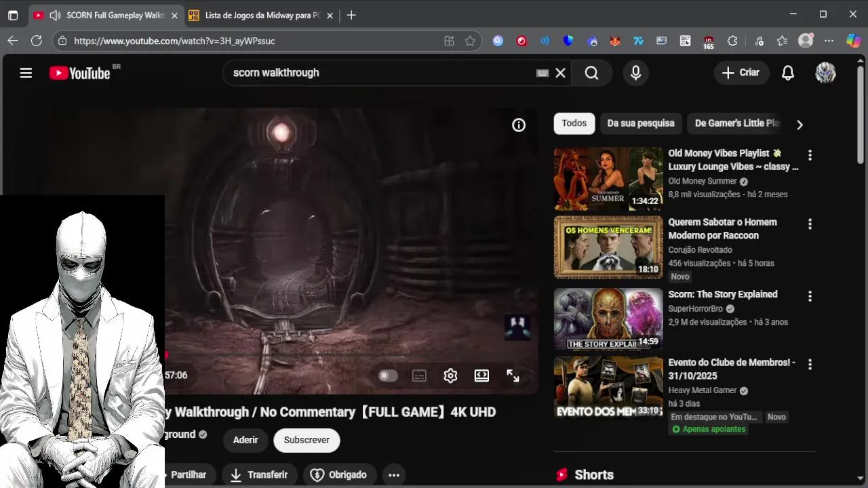
Task: Download video with Transferir button
Action: coord(258,475)
